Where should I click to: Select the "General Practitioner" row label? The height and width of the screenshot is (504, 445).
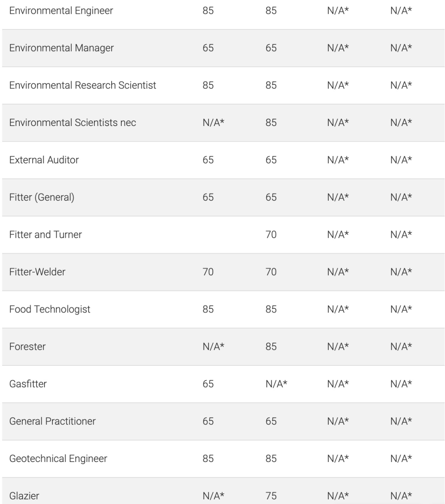(x=52, y=421)
